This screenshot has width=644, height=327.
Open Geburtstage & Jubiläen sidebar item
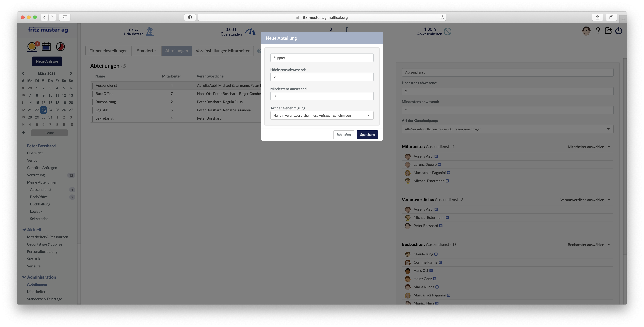point(46,244)
